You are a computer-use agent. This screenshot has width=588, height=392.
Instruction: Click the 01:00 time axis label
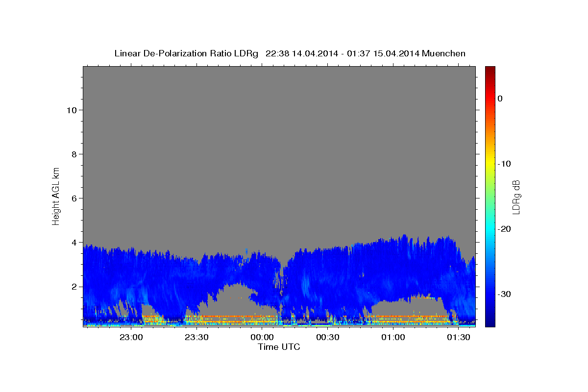393,338
